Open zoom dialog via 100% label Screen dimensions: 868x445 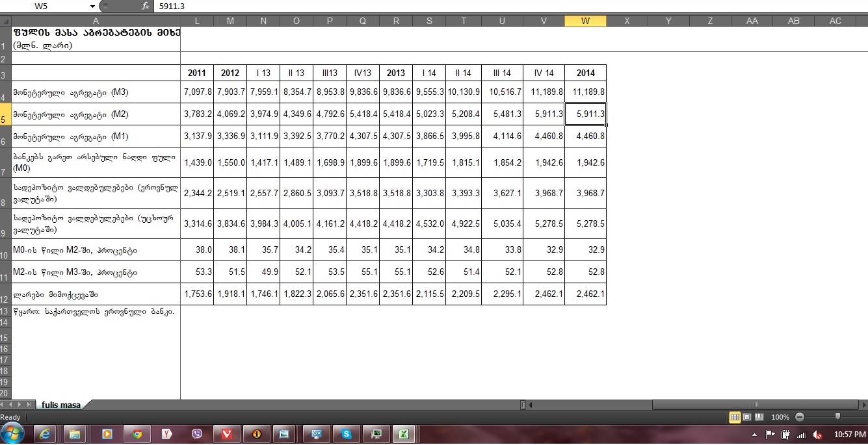click(780, 417)
